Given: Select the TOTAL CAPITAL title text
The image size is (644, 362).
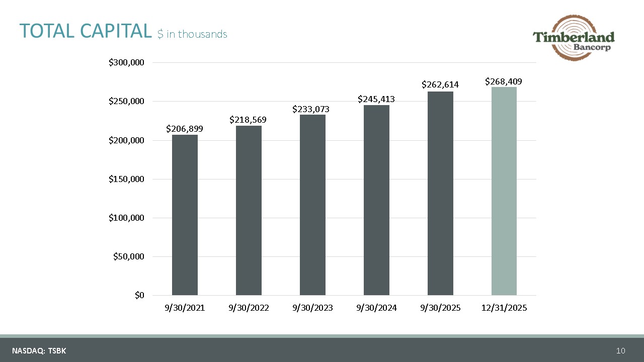Looking at the screenshot, I should coord(86,31).
